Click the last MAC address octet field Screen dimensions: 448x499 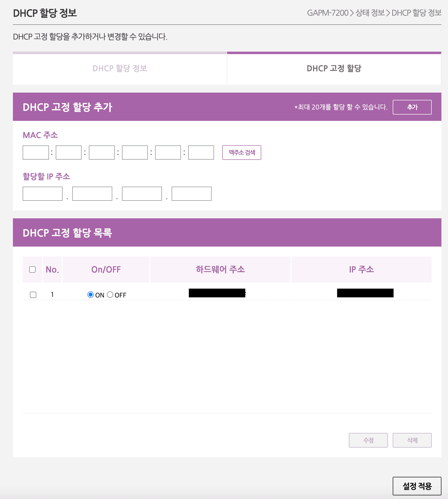point(201,153)
